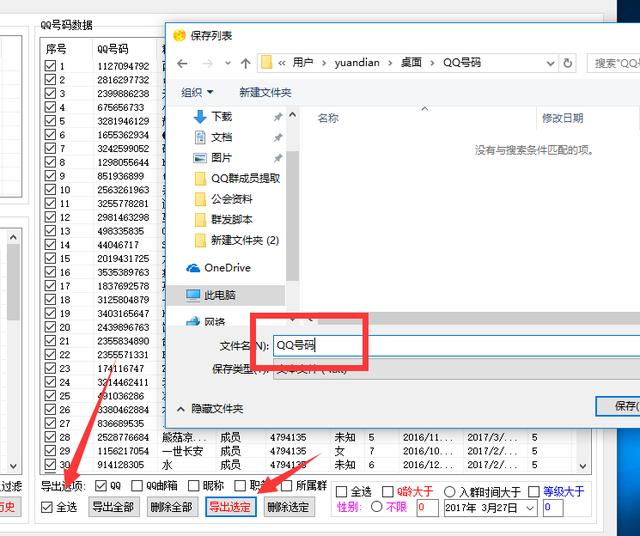
Task: Open the 组织 dropdown menu
Action: 196,92
